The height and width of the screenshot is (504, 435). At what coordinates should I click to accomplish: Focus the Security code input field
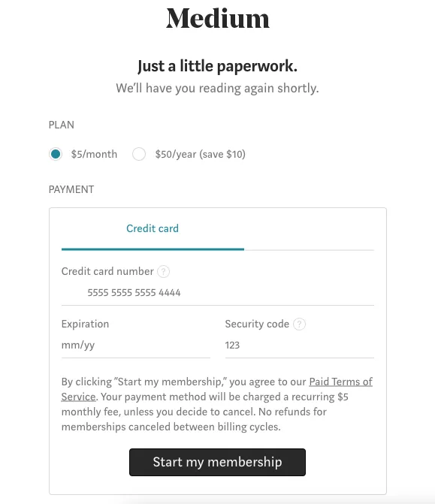[x=300, y=346]
